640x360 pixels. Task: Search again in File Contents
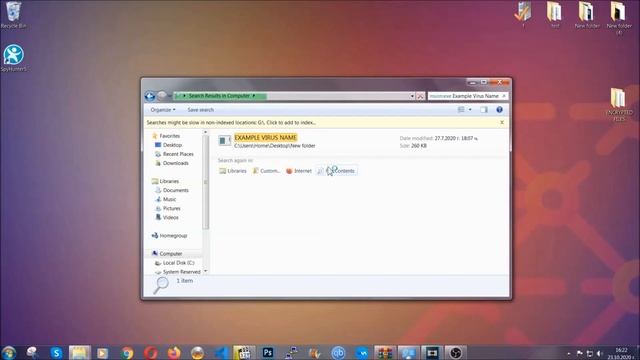(x=337, y=171)
